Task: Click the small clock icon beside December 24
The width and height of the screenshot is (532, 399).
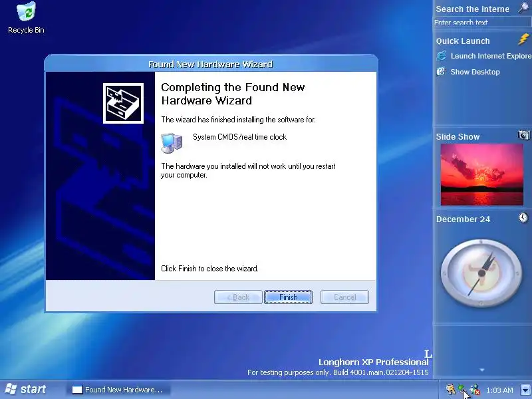Action: tap(523, 217)
